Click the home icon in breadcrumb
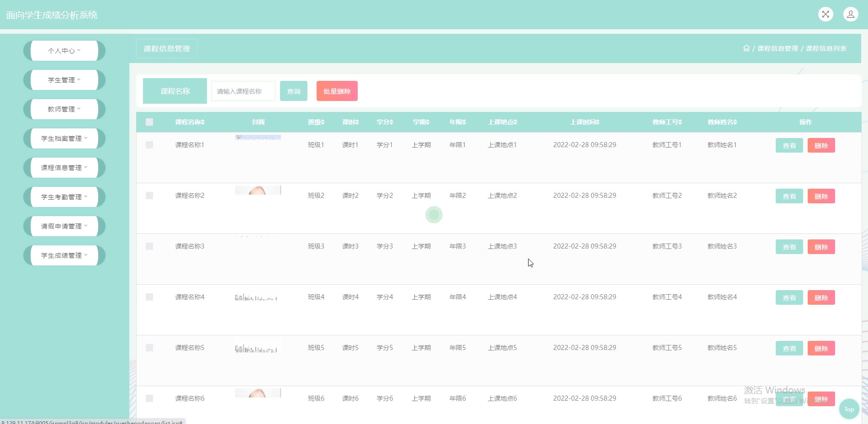 click(746, 48)
